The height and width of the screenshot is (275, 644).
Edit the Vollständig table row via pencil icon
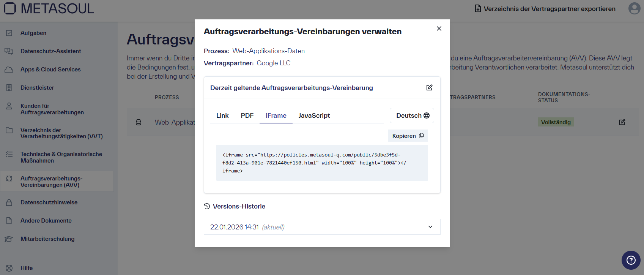pyautogui.click(x=622, y=122)
